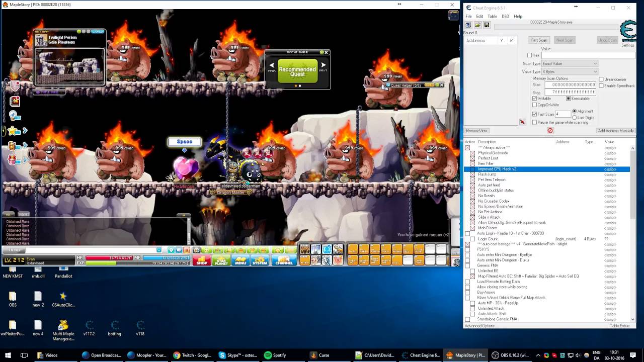Click Add Address Manually button

pyautogui.click(x=616, y=131)
